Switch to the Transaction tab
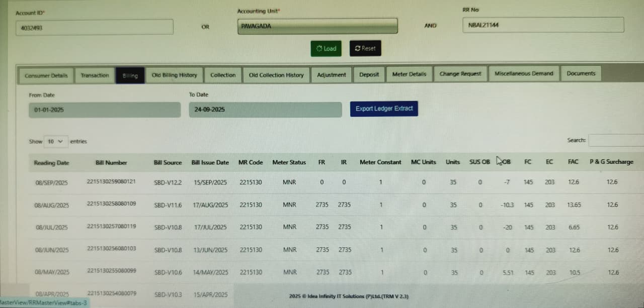 point(95,75)
